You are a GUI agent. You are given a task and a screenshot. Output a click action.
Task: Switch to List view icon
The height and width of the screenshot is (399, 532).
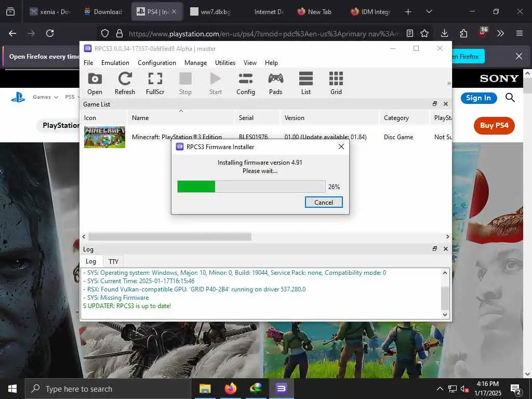pos(305,84)
